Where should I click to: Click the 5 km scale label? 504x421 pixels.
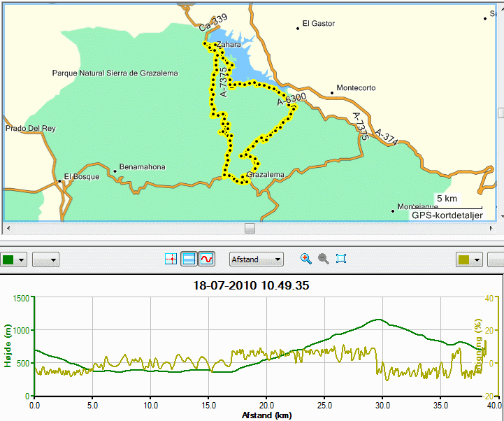coord(447,199)
